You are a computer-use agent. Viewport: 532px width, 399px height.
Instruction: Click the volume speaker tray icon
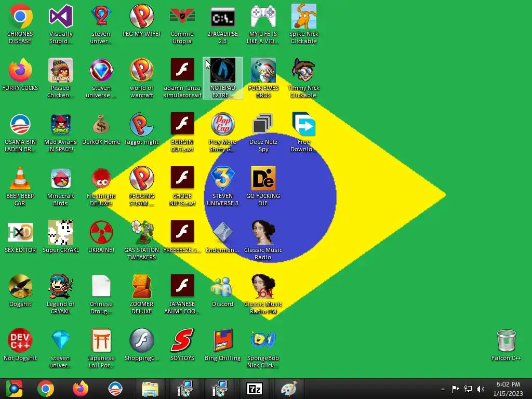tap(481, 389)
